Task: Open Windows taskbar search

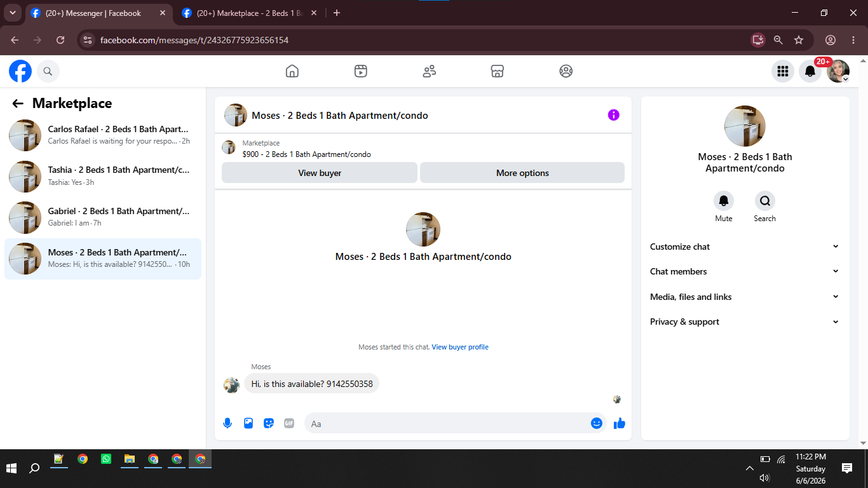Action: [35, 468]
